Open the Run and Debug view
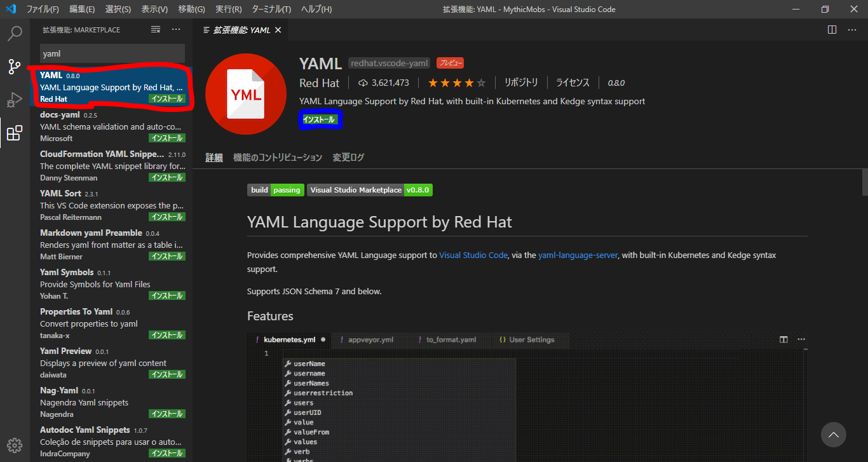This screenshot has height=462, width=868. (15, 100)
